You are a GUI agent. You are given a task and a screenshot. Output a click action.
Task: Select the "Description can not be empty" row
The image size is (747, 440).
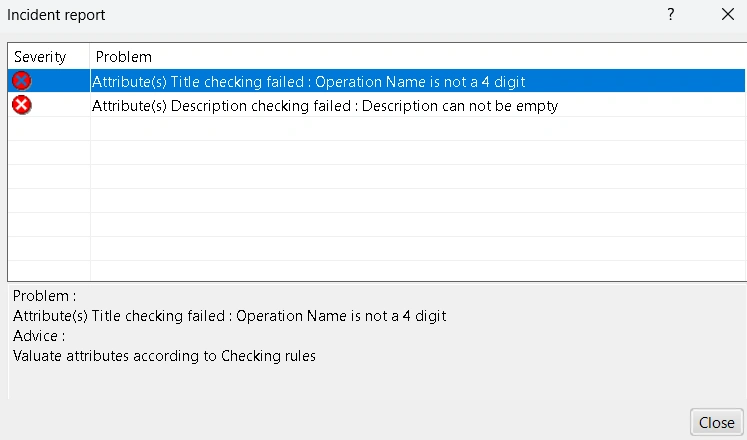point(324,105)
